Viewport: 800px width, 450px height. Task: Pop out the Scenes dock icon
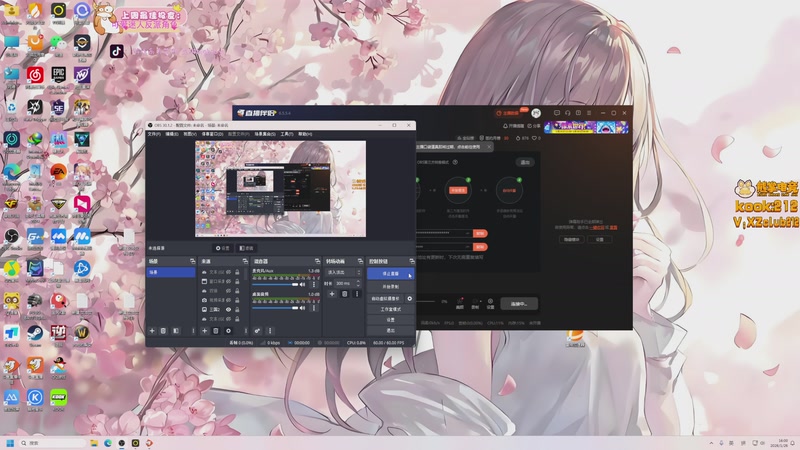192,261
